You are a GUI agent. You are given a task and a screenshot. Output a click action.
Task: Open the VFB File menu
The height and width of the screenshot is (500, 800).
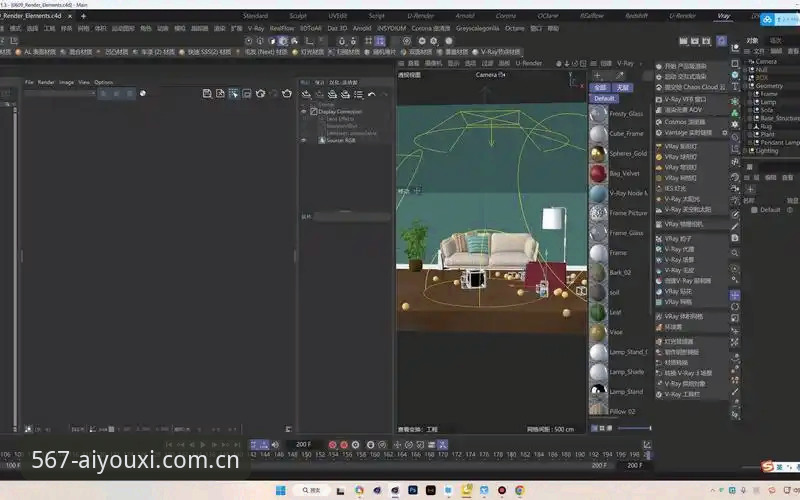coord(29,82)
